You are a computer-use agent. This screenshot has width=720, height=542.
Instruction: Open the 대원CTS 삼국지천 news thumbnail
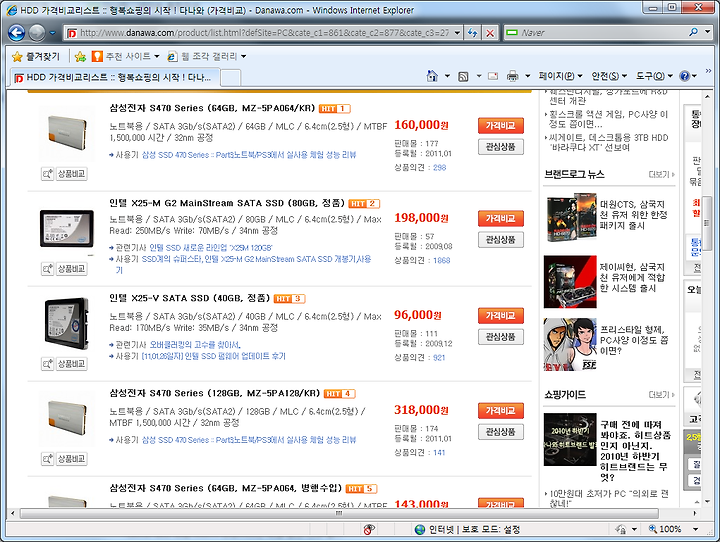click(x=570, y=218)
